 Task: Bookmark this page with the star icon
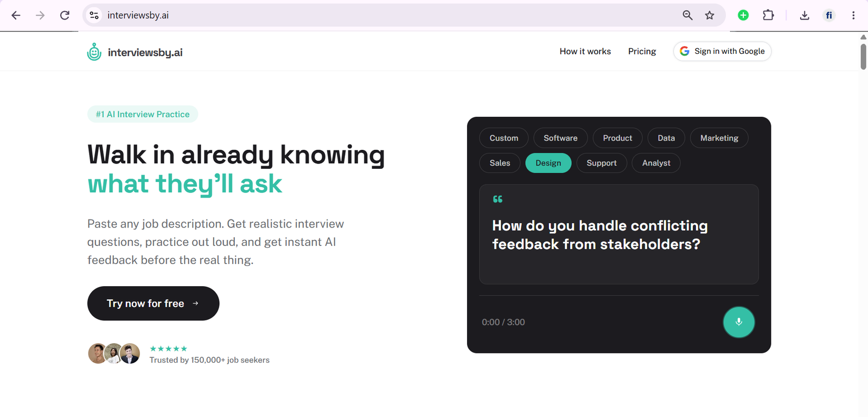coord(710,15)
